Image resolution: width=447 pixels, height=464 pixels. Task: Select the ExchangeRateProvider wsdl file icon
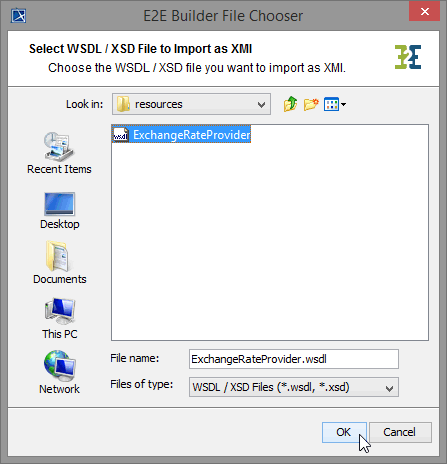click(120, 135)
